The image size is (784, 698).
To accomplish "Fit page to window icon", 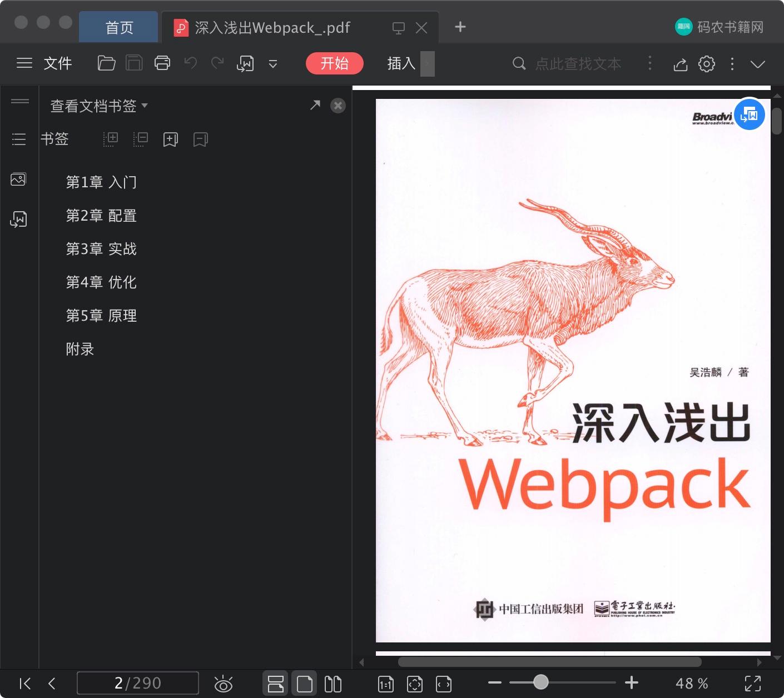I will [415, 684].
